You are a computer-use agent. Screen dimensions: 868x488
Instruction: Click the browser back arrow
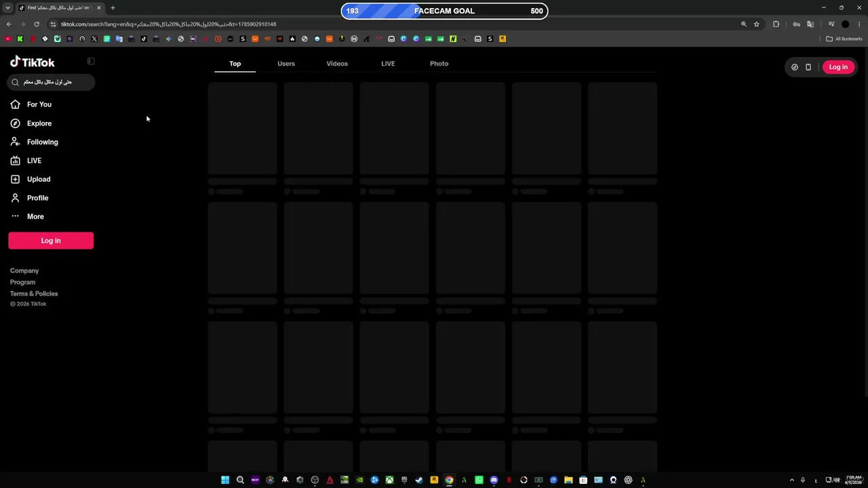(x=9, y=24)
